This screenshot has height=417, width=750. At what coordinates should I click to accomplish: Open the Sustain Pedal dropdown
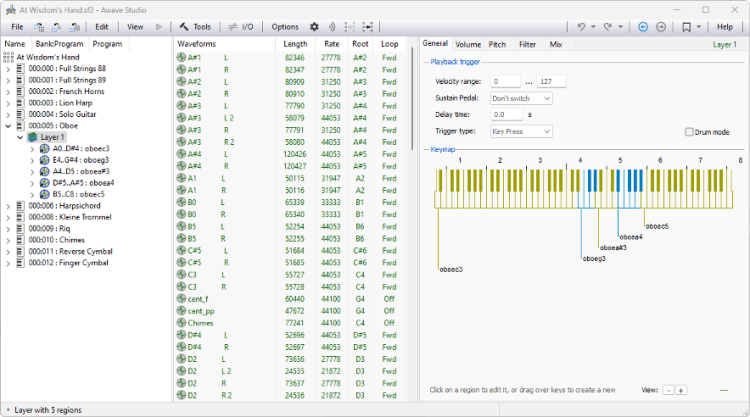coord(521,98)
